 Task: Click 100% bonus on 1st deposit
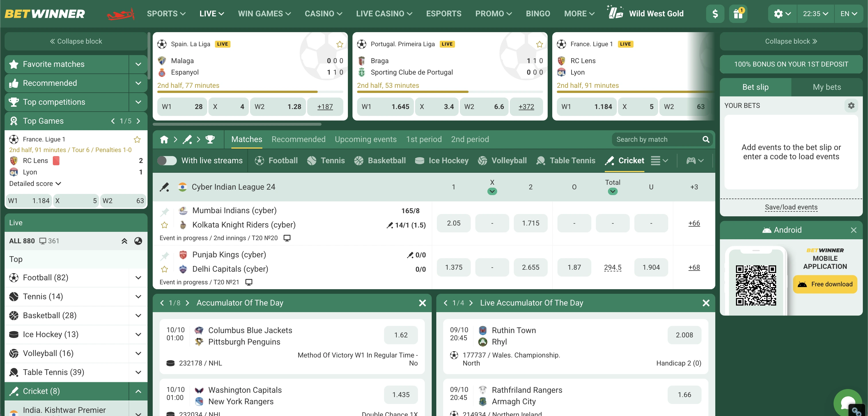791,64
